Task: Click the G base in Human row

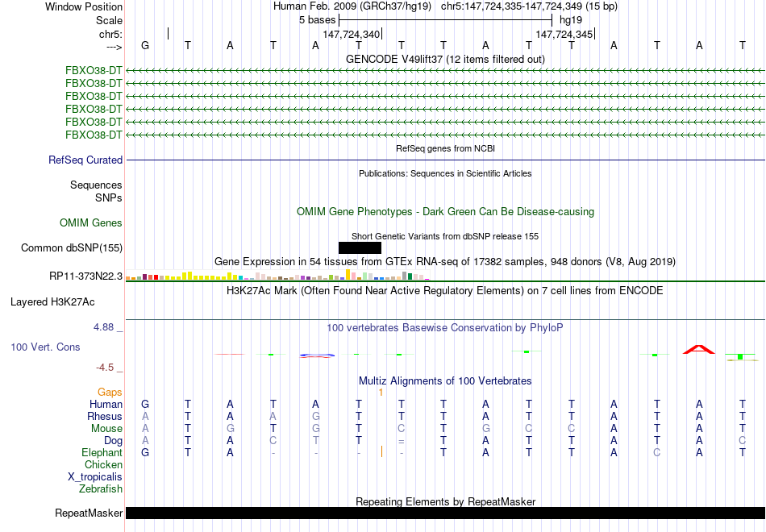Action: (x=145, y=404)
